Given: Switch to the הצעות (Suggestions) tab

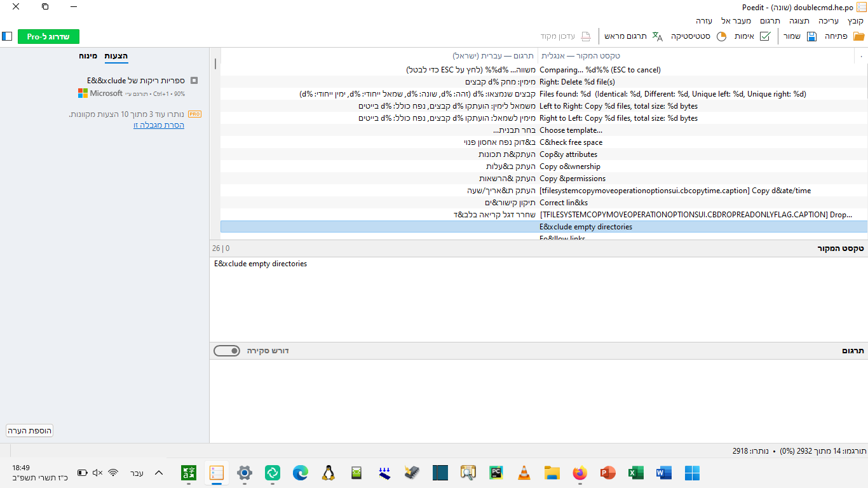Looking at the screenshot, I should pos(116,56).
